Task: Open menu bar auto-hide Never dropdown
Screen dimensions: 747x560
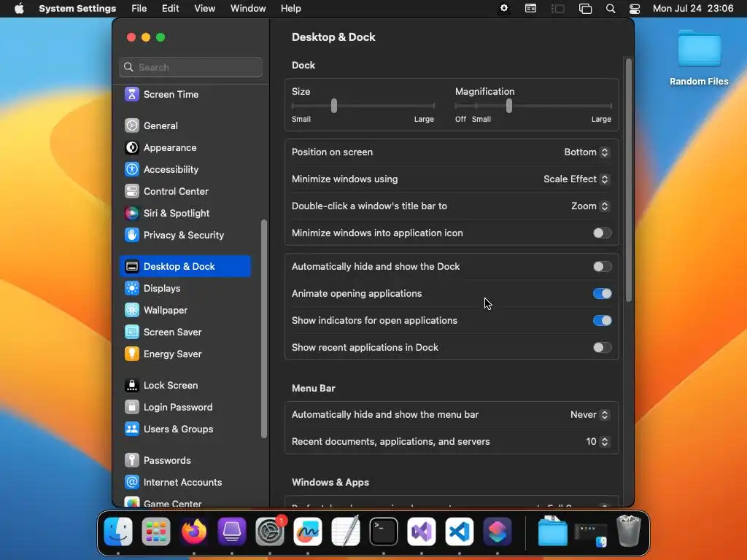Action: click(589, 415)
